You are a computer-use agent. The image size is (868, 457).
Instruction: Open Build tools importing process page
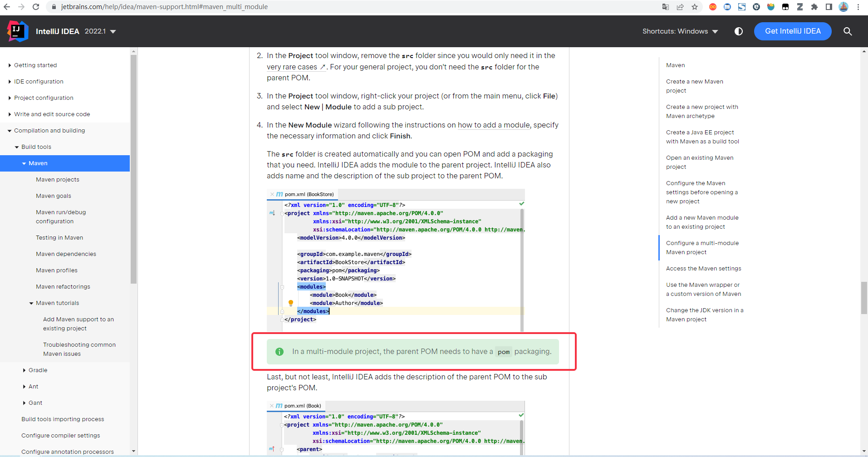pos(63,419)
